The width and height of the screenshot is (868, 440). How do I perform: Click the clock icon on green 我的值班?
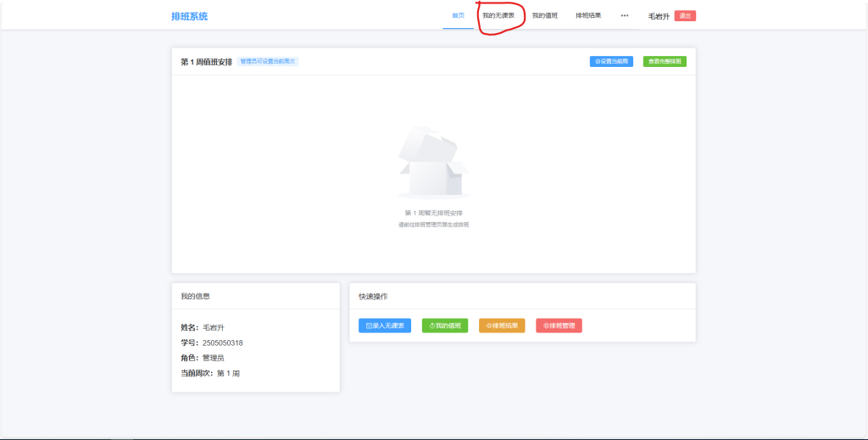tap(431, 326)
